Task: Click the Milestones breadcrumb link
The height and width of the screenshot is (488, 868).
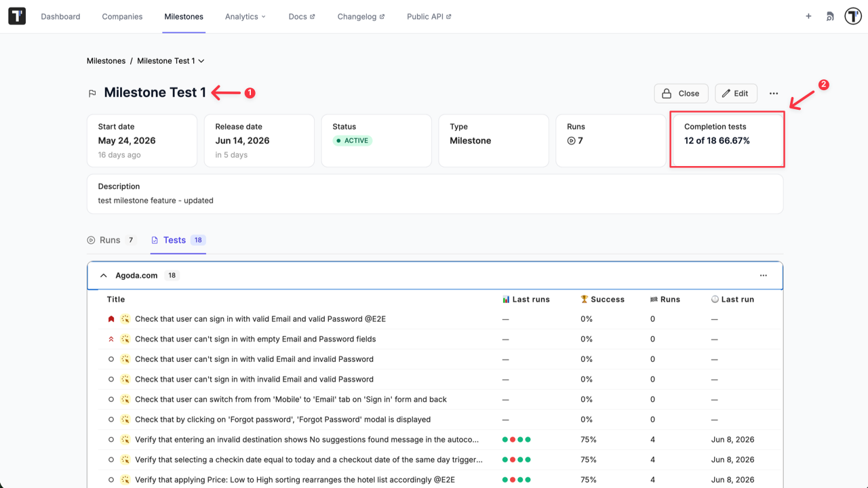Action: click(x=106, y=61)
